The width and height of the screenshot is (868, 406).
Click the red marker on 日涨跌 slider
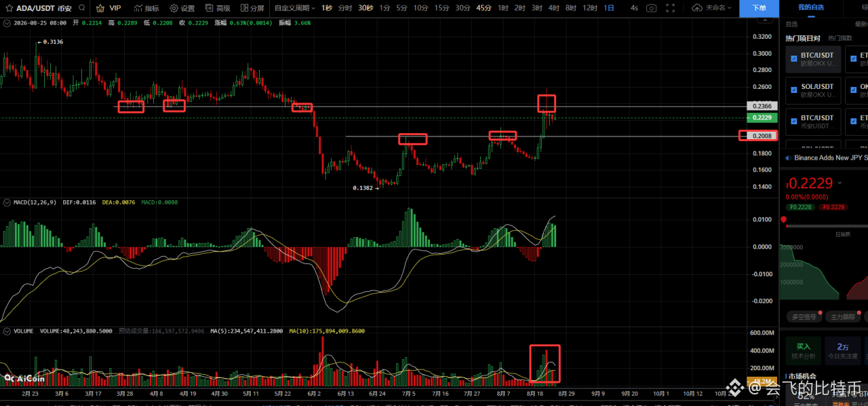tap(784, 219)
